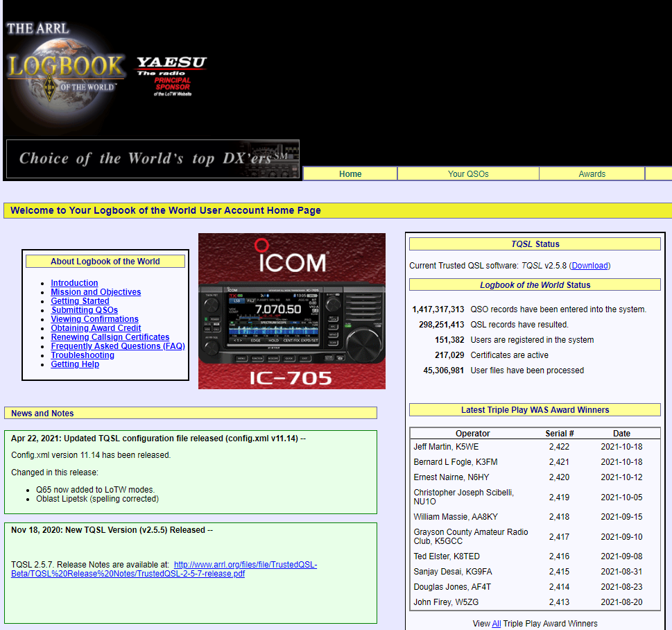The image size is (672, 630).
Task: View All Triple Play Award Winners
Action: 496,624
